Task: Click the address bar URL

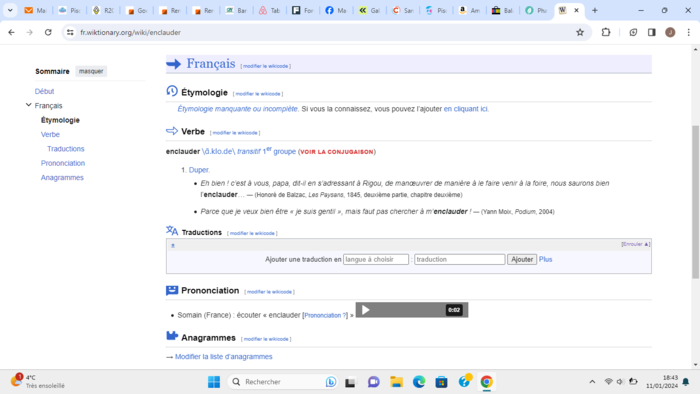Action: point(130,32)
